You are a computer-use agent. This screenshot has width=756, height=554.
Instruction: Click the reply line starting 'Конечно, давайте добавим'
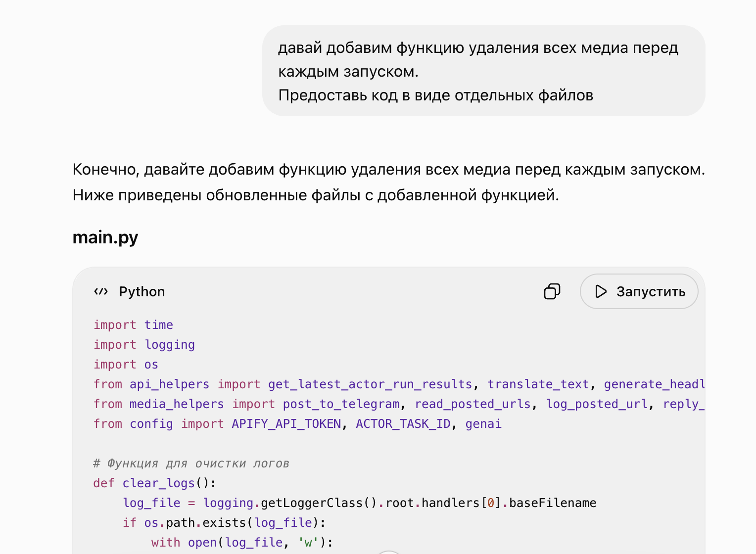[388, 169]
